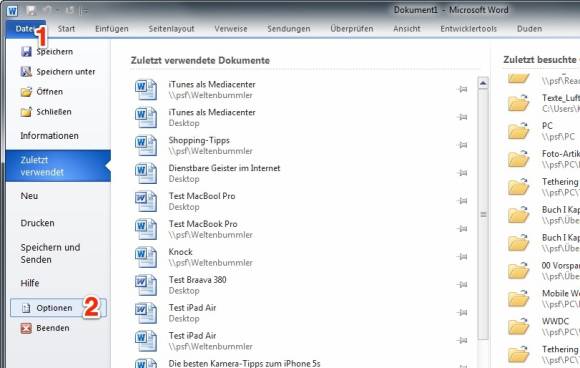Click the Optionen icon in sidebar
Viewport: 580px width, 368px height.
pos(26,308)
